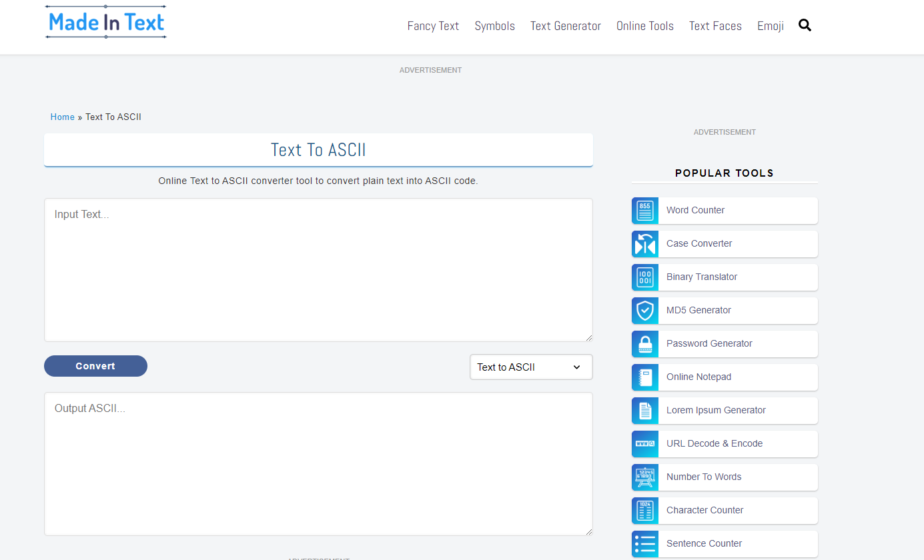924x560 pixels.
Task: Open the MD5 Generator link
Action: tap(699, 310)
